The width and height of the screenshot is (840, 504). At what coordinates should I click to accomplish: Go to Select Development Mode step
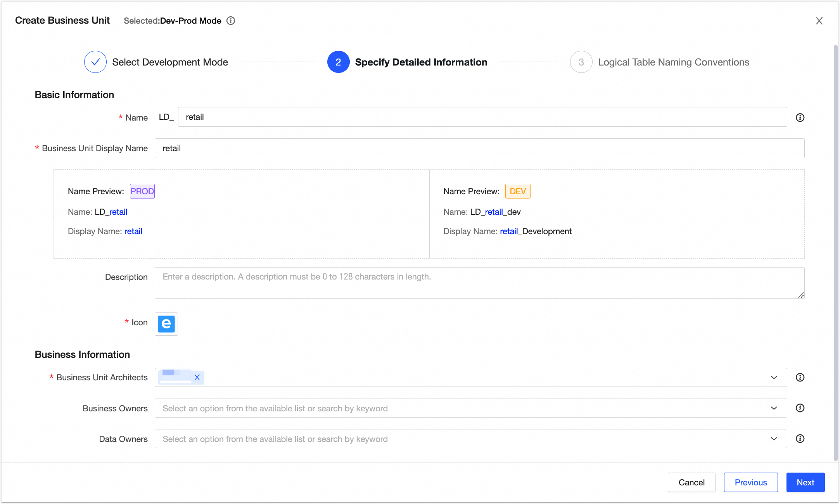coord(170,62)
